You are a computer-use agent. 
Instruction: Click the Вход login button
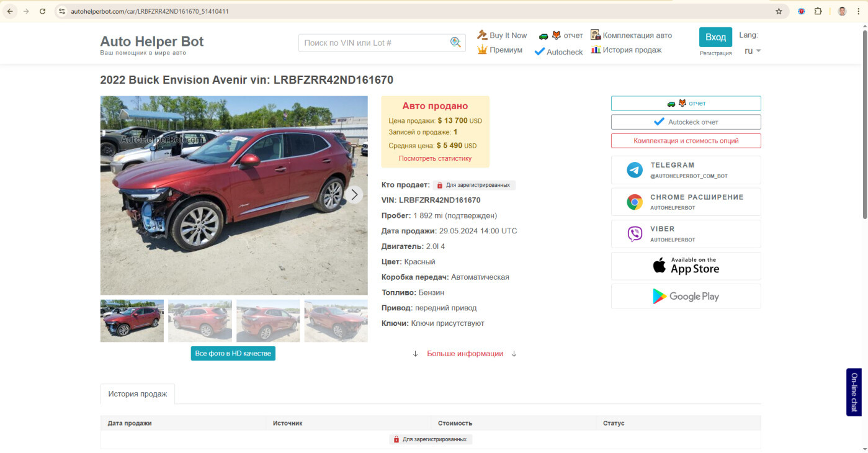[715, 37]
